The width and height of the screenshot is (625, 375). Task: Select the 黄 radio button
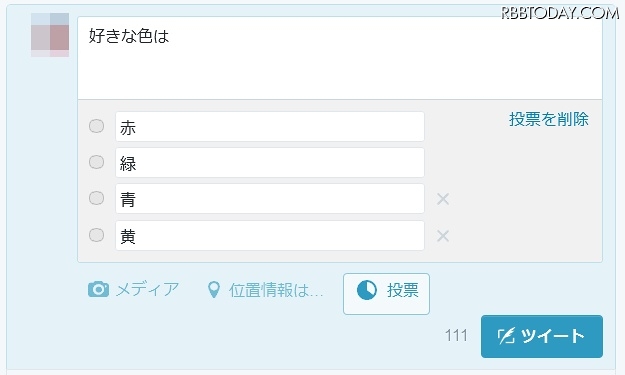tap(96, 235)
